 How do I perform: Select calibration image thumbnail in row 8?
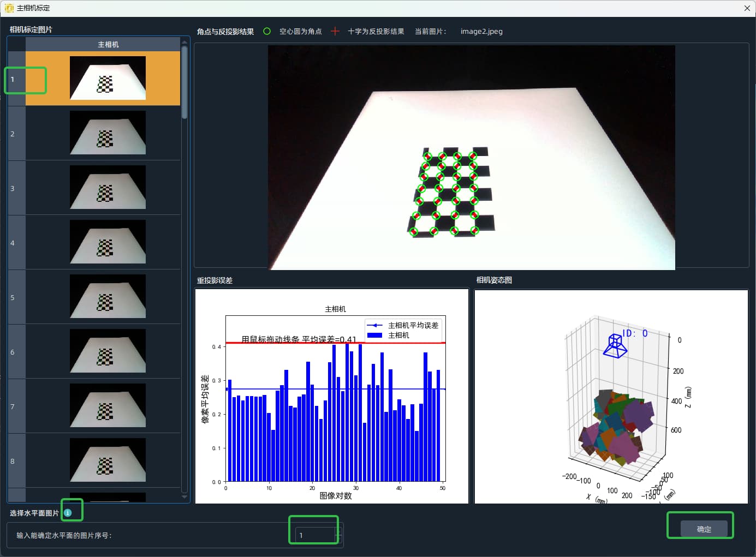108,460
